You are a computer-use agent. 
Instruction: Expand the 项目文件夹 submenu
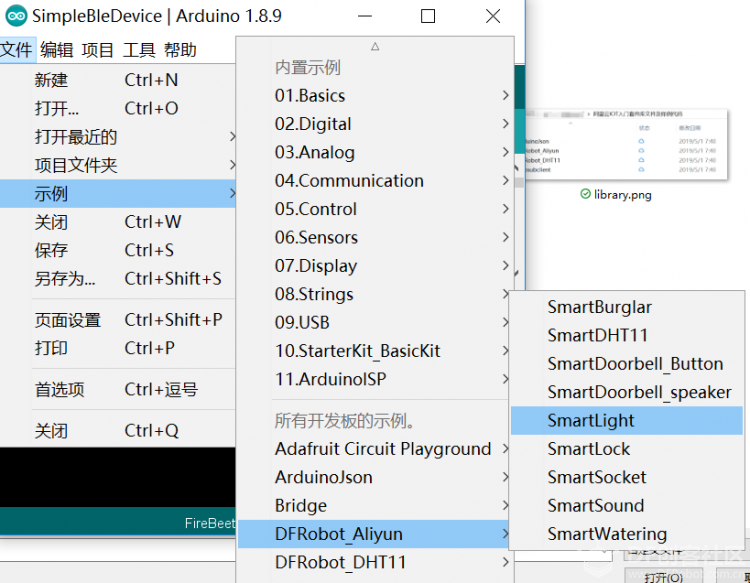point(118,165)
